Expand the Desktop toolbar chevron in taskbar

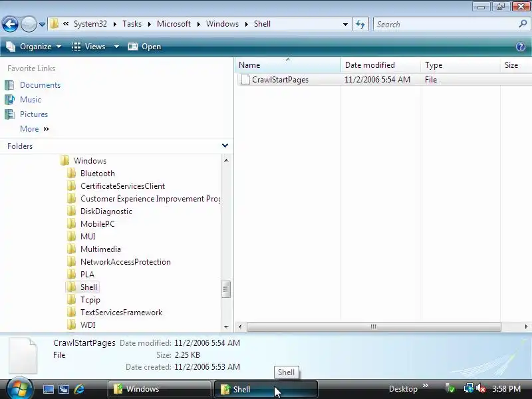tap(425, 386)
